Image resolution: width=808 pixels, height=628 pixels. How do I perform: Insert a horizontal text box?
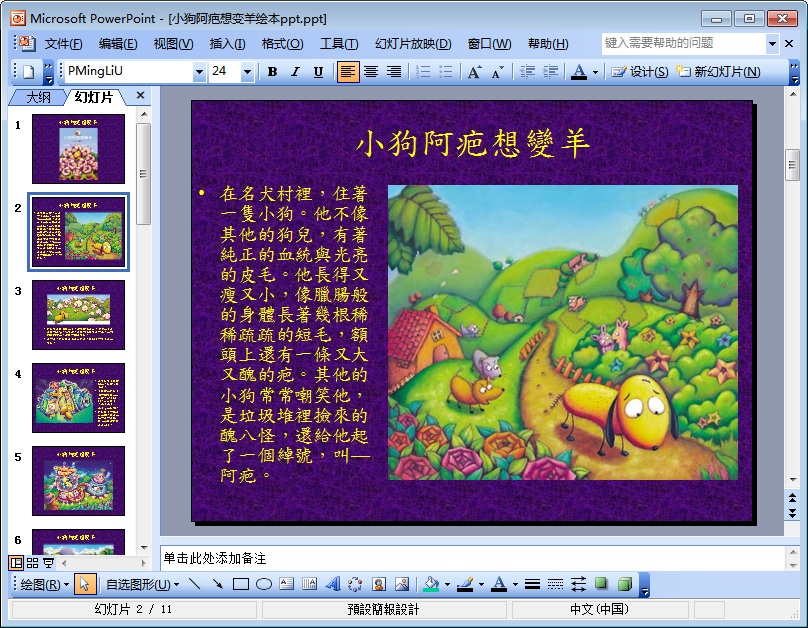pyautogui.click(x=287, y=584)
